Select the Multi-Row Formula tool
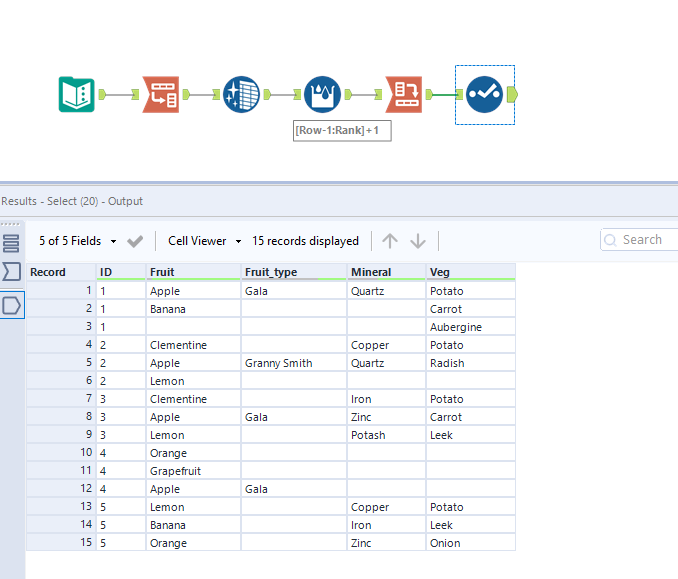Screen dimensions: 678x579 pyautogui.click(x=322, y=94)
